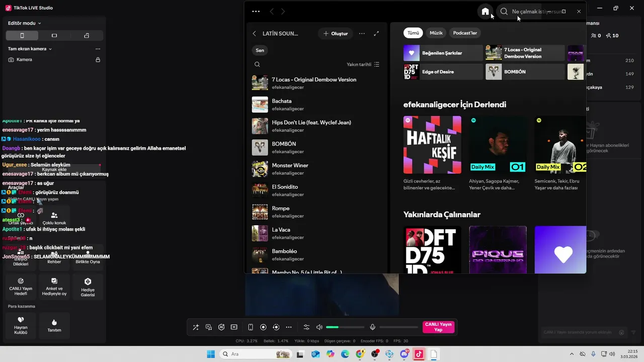Switch to landscape layout mode
This screenshot has width=644, height=362.
pos(54,36)
